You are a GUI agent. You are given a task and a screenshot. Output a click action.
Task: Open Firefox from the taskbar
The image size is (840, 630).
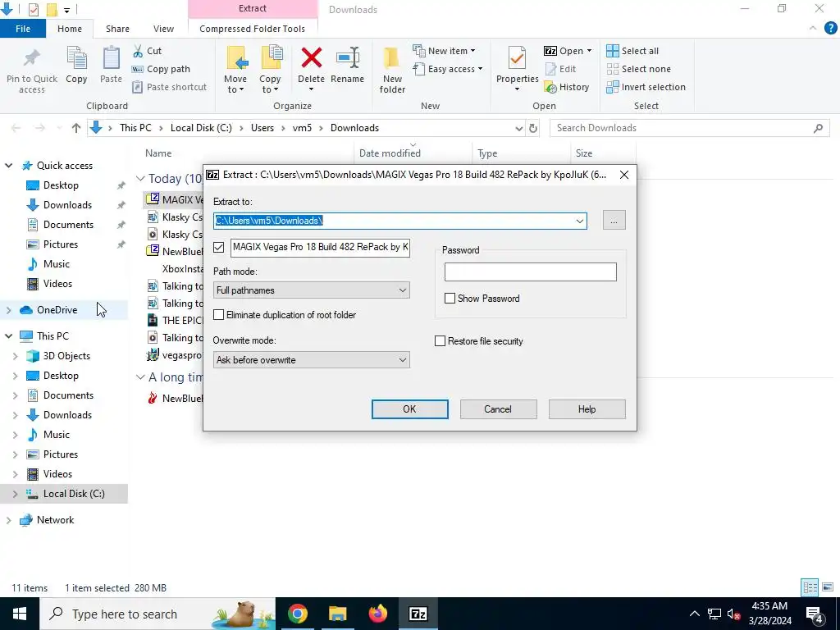[377, 614]
